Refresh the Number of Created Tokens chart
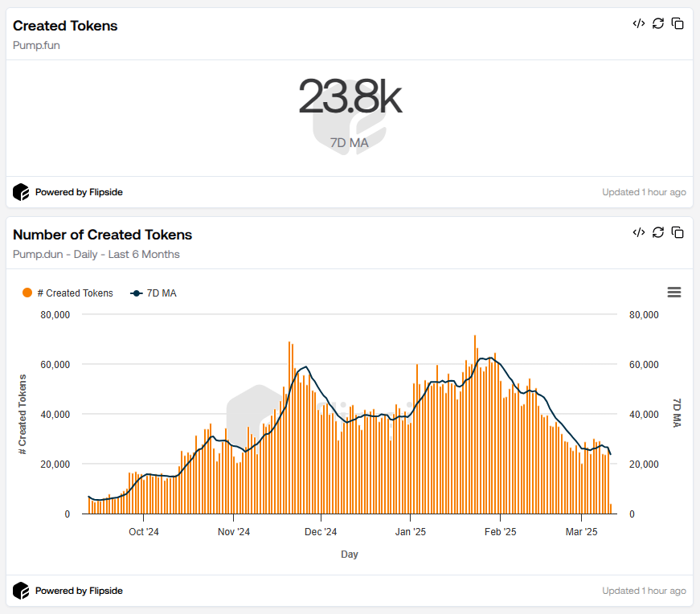 click(658, 232)
